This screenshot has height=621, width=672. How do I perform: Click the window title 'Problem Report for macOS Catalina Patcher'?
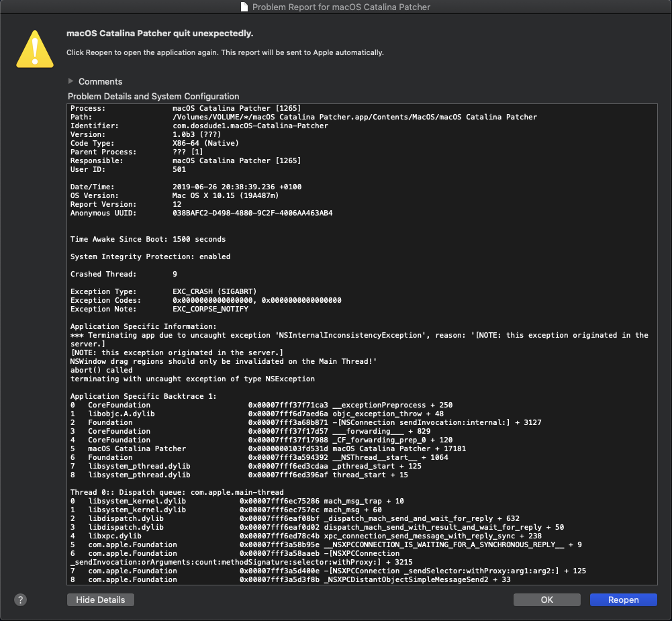341,7
